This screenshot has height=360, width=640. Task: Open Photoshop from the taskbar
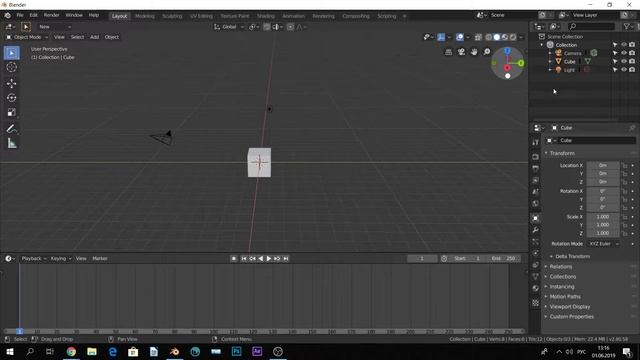tap(236, 351)
